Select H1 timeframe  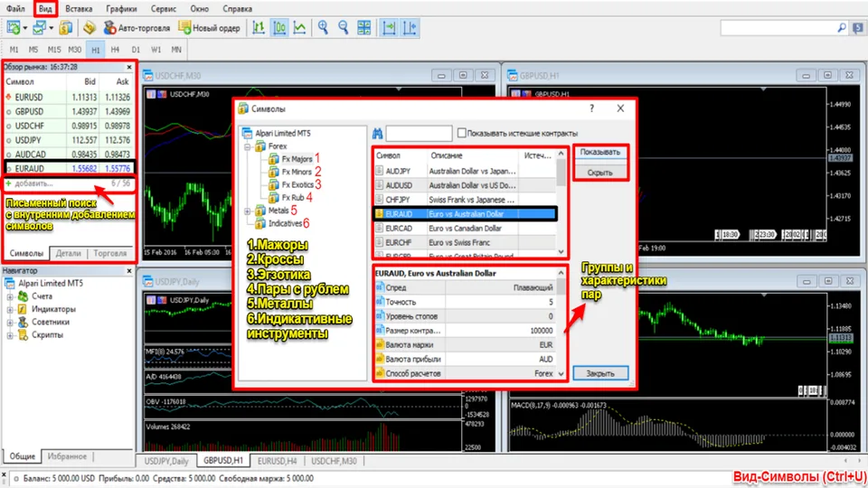pos(96,50)
